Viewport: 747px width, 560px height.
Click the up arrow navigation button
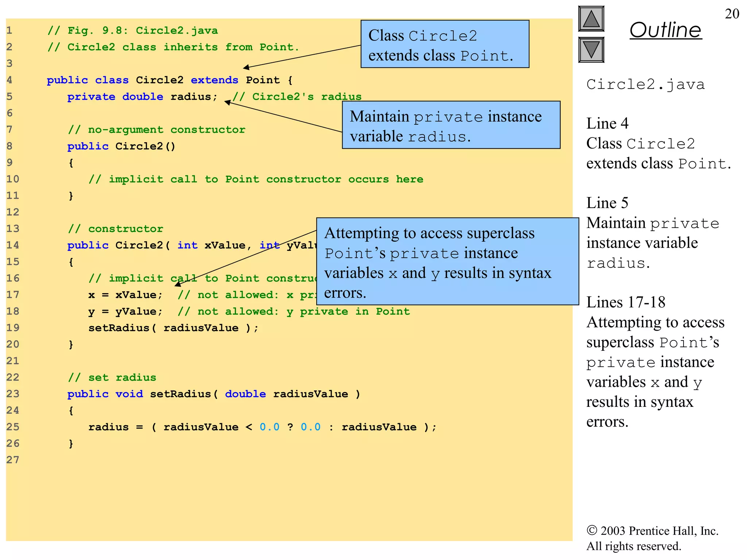(591, 19)
